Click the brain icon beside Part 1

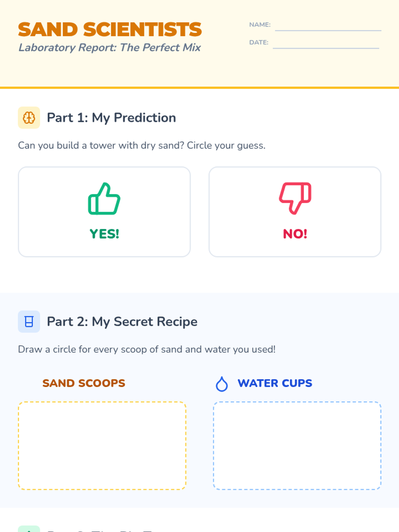pos(29,118)
